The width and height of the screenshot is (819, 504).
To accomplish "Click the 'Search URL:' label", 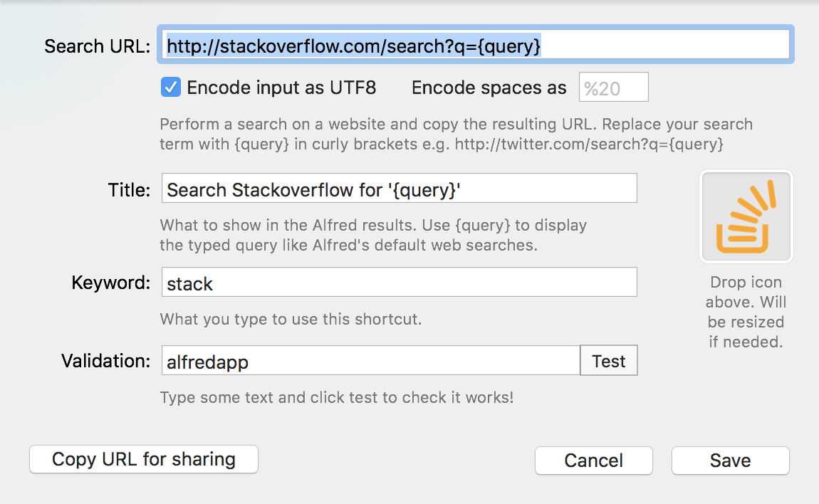I will [x=97, y=46].
